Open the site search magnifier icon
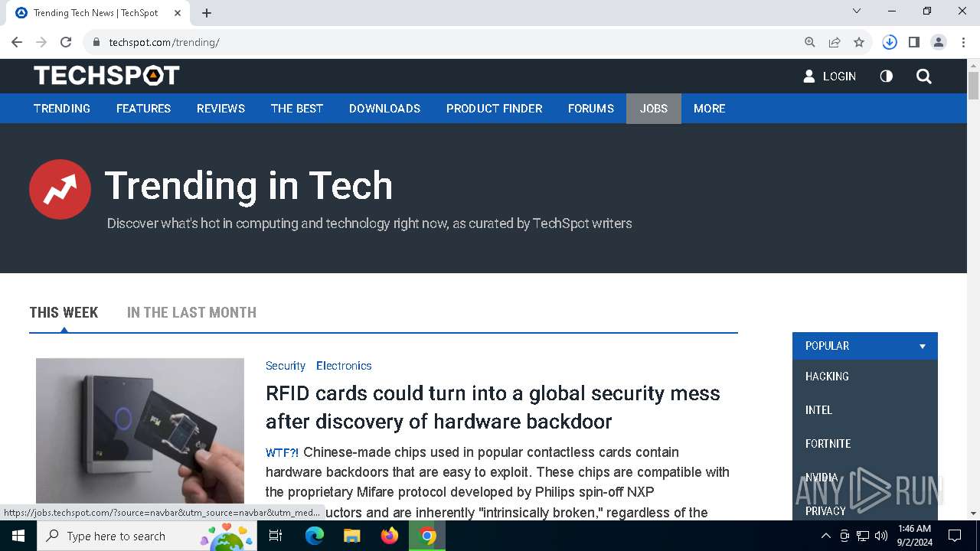This screenshot has width=980, height=551. (924, 76)
